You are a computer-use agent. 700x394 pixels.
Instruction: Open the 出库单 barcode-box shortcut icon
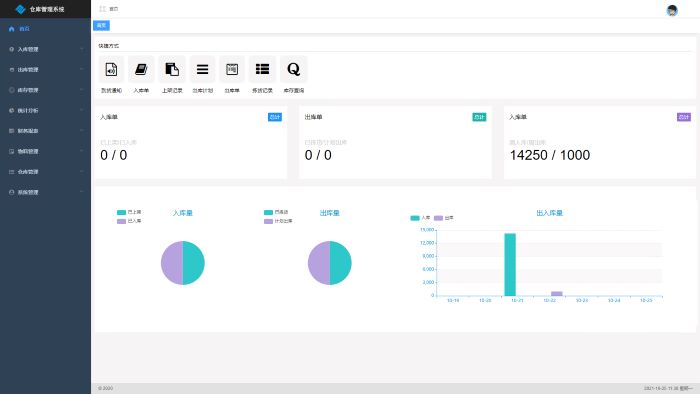[x=232, y=70]
